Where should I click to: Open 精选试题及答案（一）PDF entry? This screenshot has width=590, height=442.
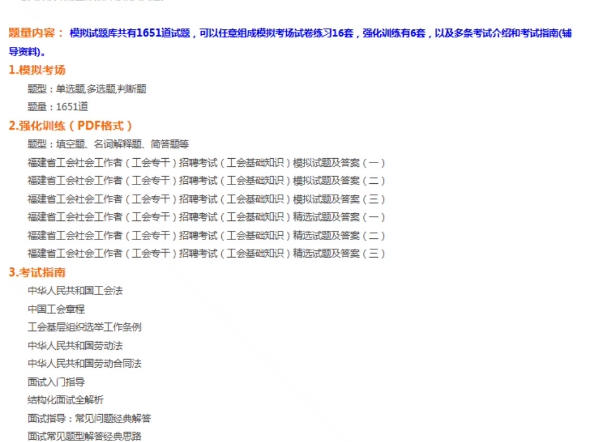(206, 217)
